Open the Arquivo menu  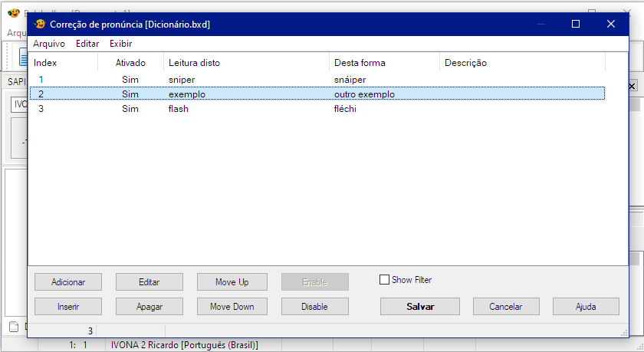pos(49,44)
